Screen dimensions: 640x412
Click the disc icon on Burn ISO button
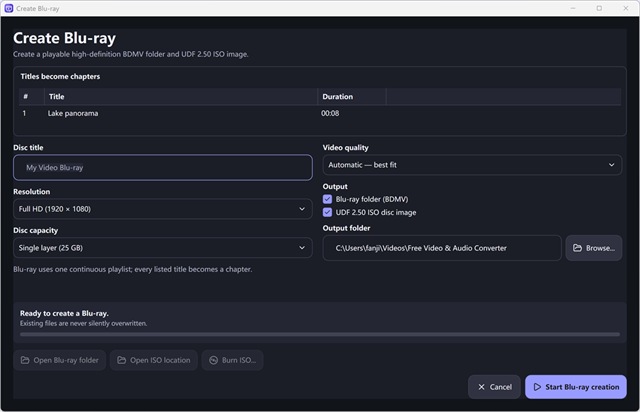pos(213,360)
